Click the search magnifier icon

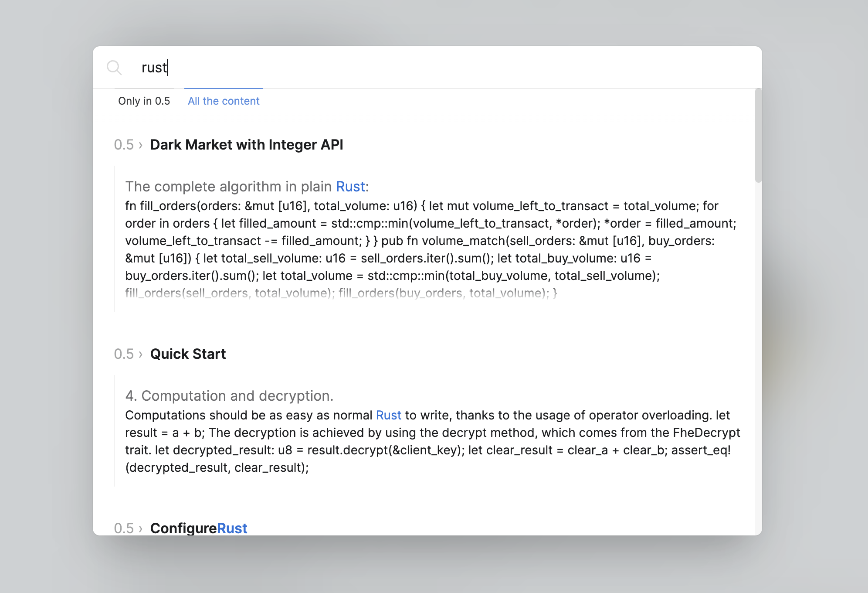114,68
